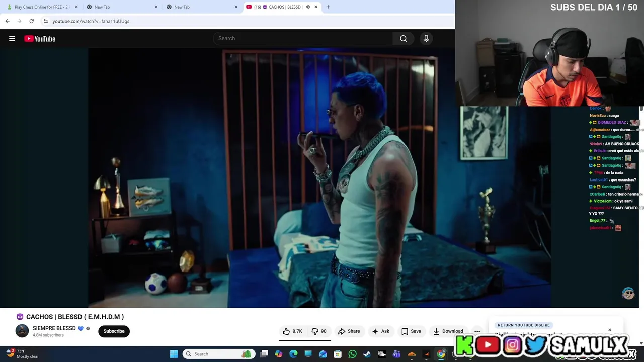Click the YouTube search magnifier button

pos(404,39)
